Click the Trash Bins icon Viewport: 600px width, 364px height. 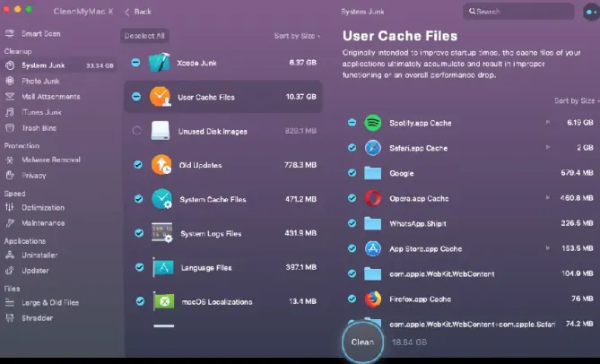[10, 128]
